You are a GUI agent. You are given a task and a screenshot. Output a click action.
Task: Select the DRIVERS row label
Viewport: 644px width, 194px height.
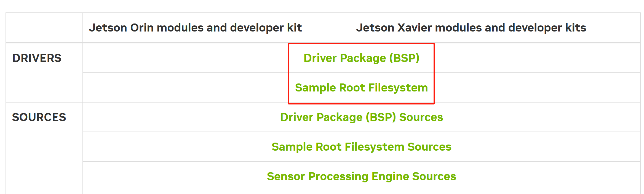tap(37, 58)
